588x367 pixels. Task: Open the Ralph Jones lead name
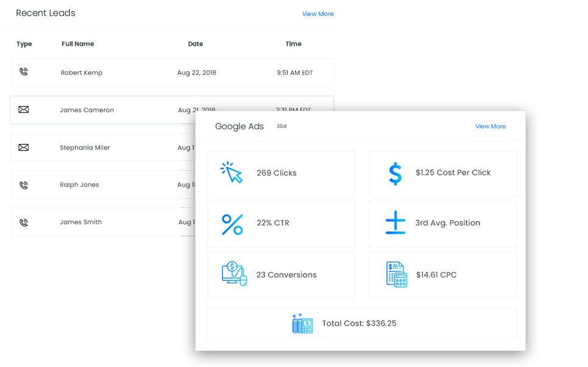click(79, 185)
